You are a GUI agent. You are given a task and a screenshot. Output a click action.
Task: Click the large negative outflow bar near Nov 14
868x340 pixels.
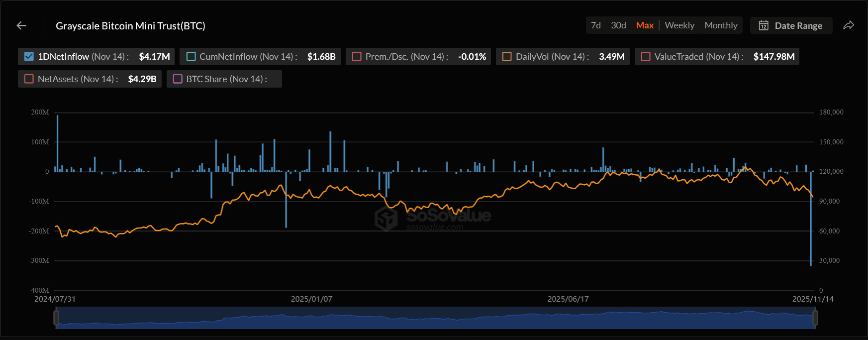(811, 219)
